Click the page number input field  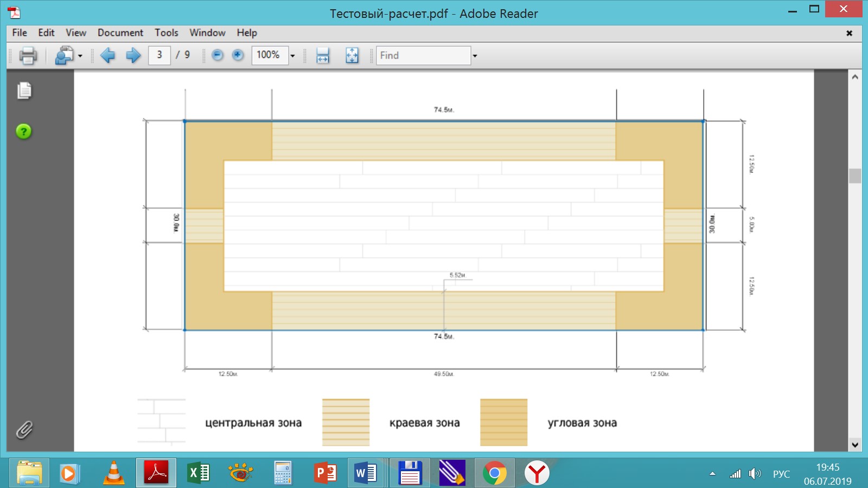[159, 55]
